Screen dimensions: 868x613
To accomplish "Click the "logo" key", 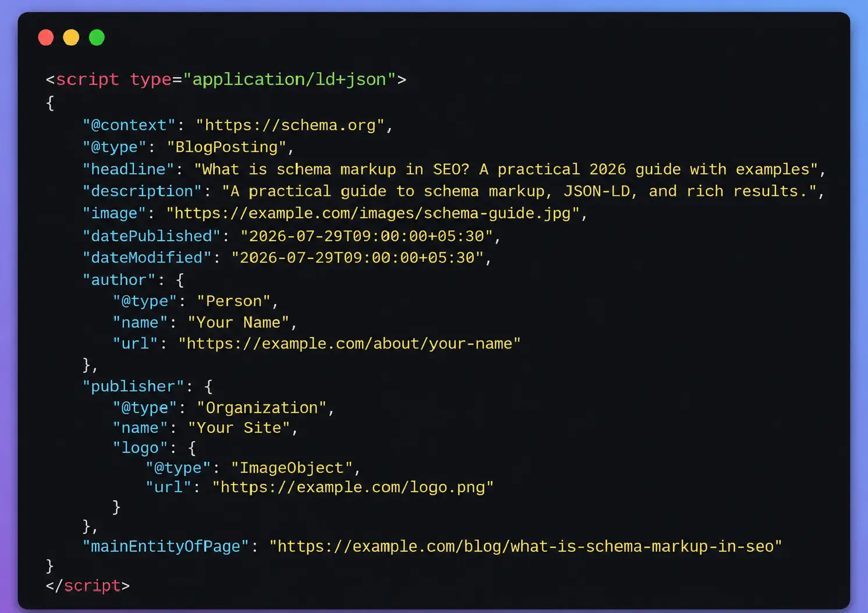I will coord(140,448).
